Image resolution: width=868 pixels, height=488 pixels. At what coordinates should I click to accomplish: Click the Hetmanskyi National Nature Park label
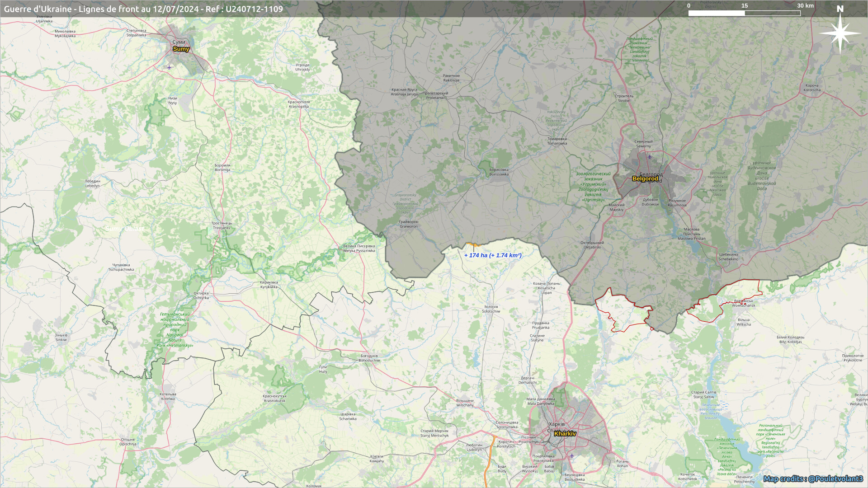pyautogui.click(x=175, y=330)
